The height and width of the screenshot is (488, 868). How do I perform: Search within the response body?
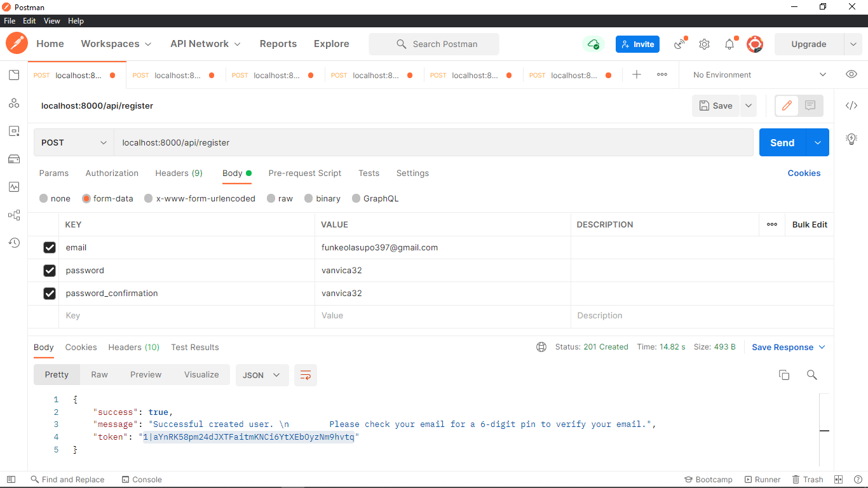(811, 375)
